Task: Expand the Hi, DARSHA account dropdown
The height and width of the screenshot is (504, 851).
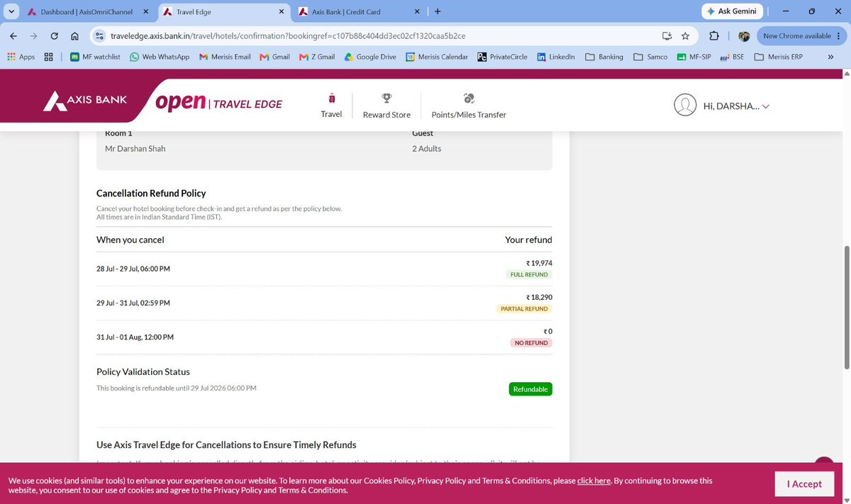Action: [x=736, y=106]
